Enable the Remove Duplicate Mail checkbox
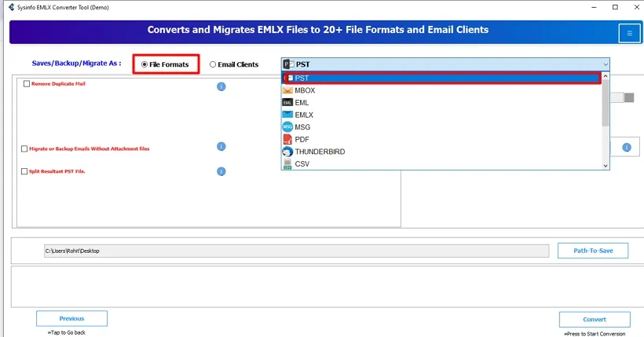644x337 pixels. click(x=27, y=84)
